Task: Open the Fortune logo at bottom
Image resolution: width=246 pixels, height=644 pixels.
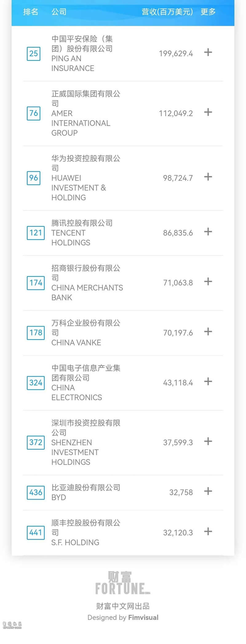Action: (123, 583)
